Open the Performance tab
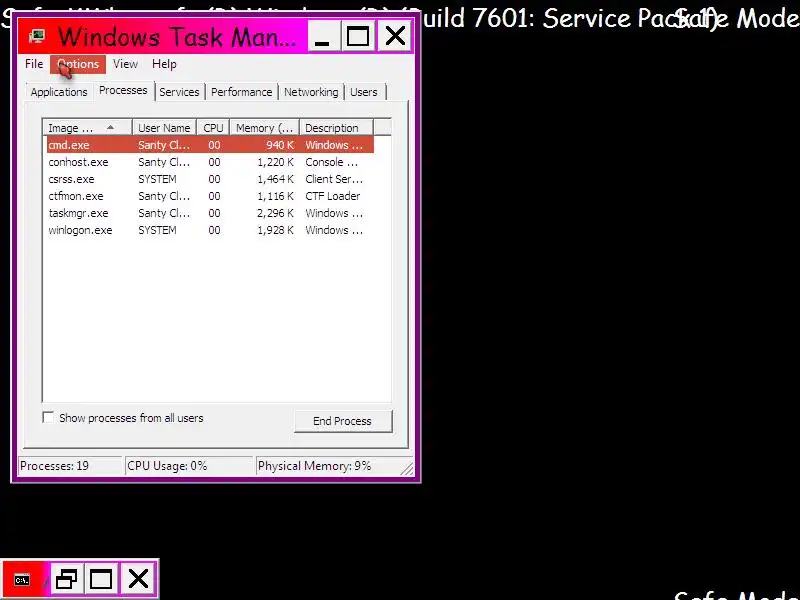Image resolution: width=800 pixels, height=600 pixels. point(241,92)
